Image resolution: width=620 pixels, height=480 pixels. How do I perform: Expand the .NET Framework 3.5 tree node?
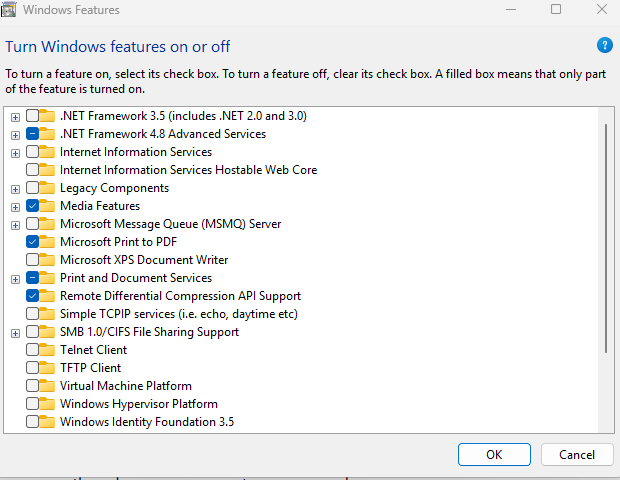15,116
